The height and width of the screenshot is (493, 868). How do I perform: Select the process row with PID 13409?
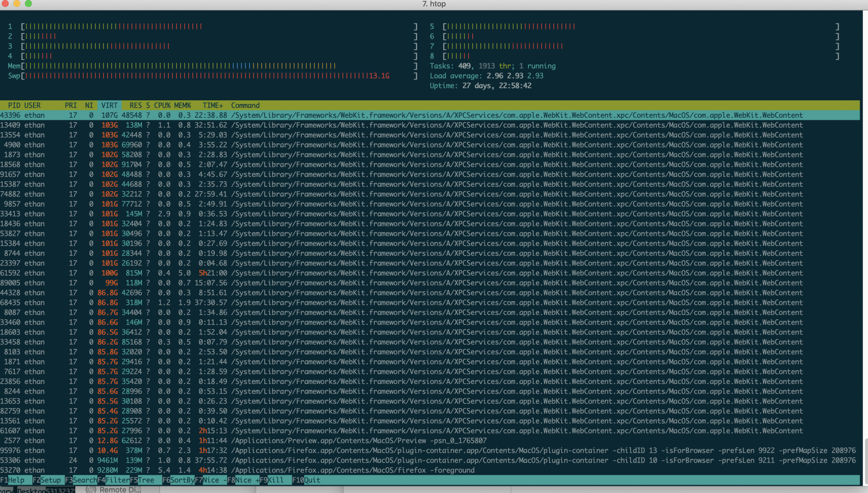coord(430,125)
